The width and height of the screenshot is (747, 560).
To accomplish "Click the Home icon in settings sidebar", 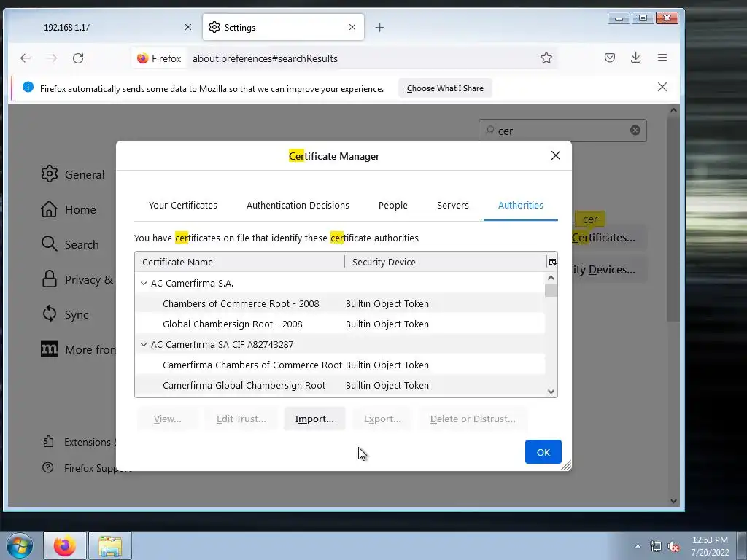I will (49, 209).
